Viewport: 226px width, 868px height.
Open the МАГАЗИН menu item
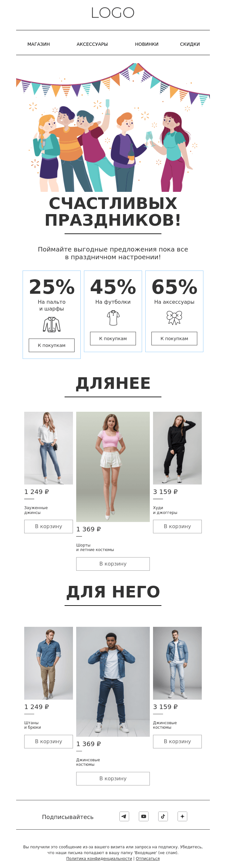click(38, 44)
